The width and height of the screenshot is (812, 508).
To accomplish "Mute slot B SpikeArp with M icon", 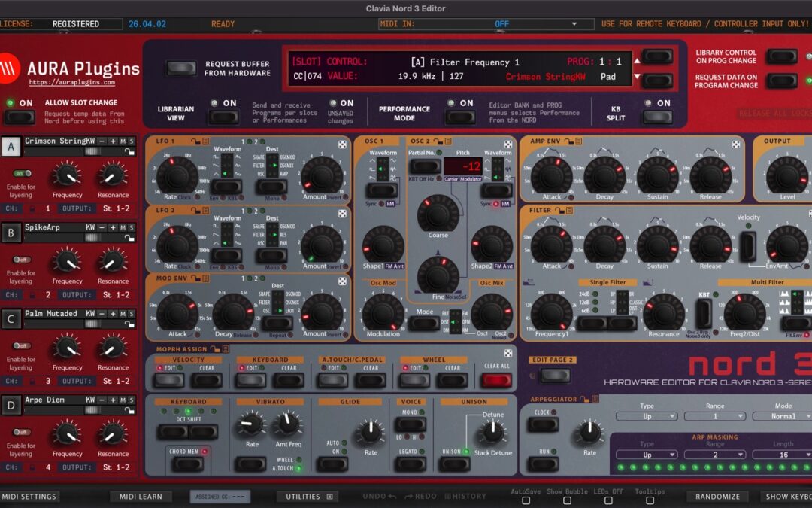I will coord(123,227).
